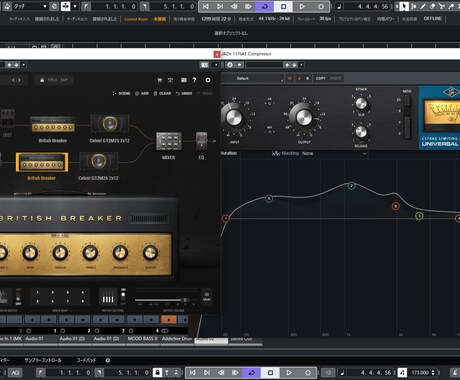Select the upper British Breaker amp block
The image size is (460, 380).
[x=53, y=125]
